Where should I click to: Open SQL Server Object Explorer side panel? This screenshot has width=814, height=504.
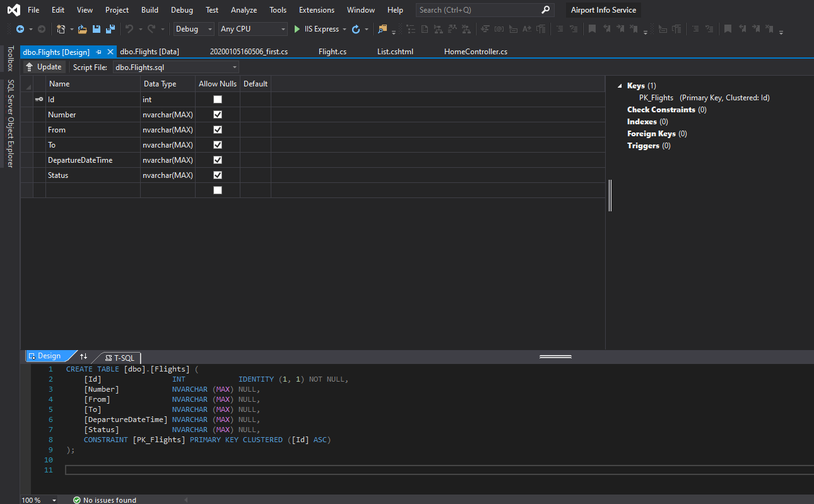tap(10, 124)
